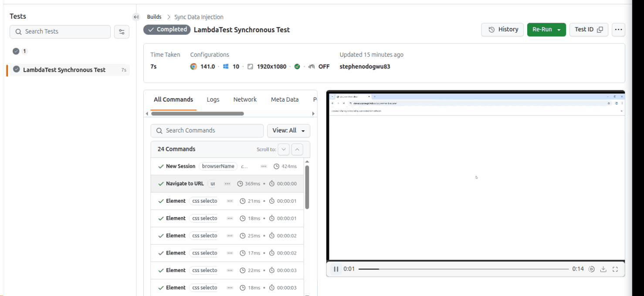Screen dimensions: 644x296
Task: Click the History button
Action: coord(502,29)
